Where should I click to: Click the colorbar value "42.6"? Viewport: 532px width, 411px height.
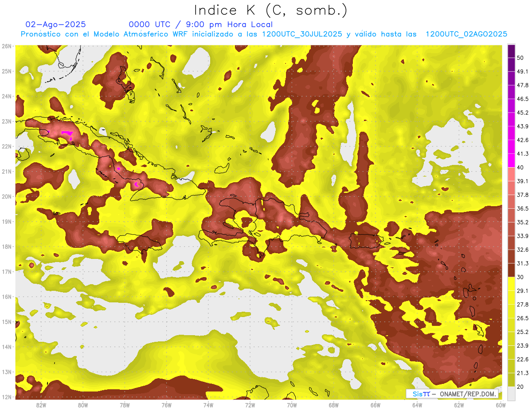click(523, 140)
